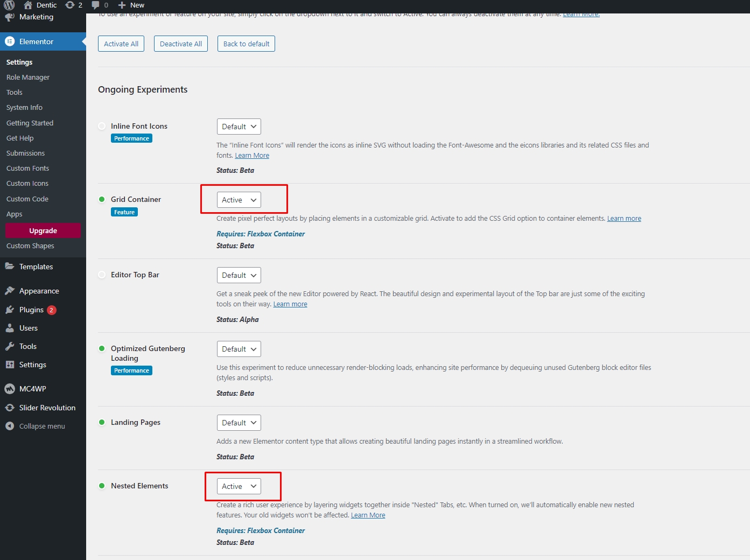
Task: Open the comments bubble icon
Action: (96, 5)
